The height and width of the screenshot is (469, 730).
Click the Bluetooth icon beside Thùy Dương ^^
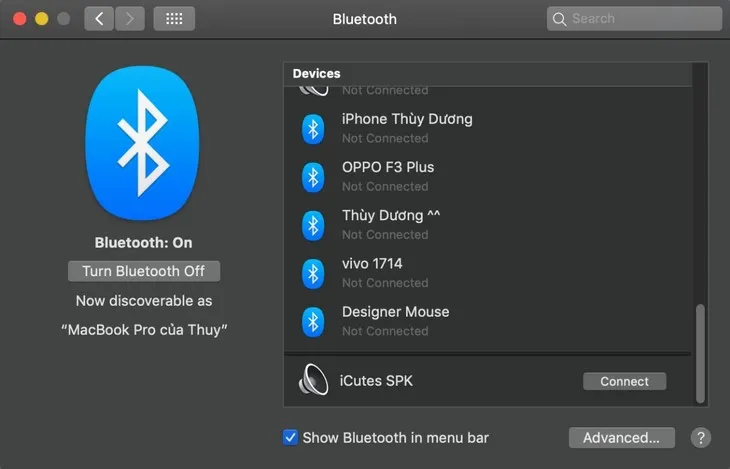click(x=313, y=225)
